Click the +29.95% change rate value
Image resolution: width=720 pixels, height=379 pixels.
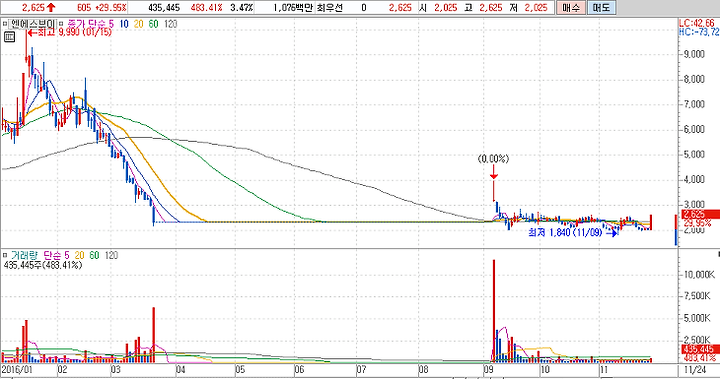click(x=110, y=7)
